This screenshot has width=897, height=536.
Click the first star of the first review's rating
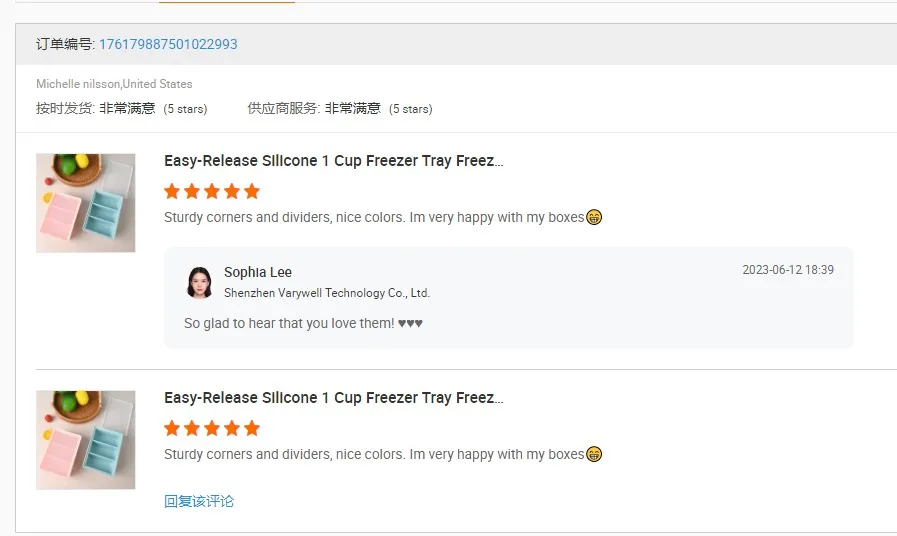pyautogui.click(x=172, y=191)
